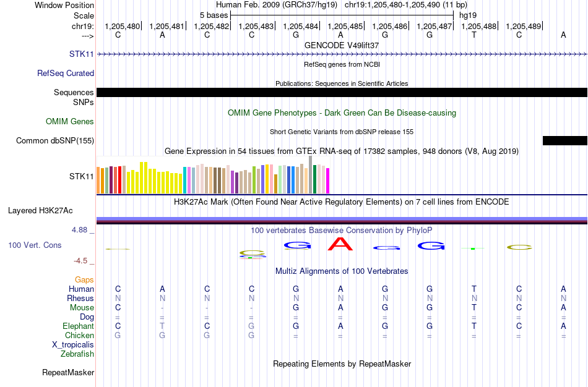Image resolution: width=588 pixels, height=387 pixels.
Task: Click the Dog species row label
Action: [87, 317]
